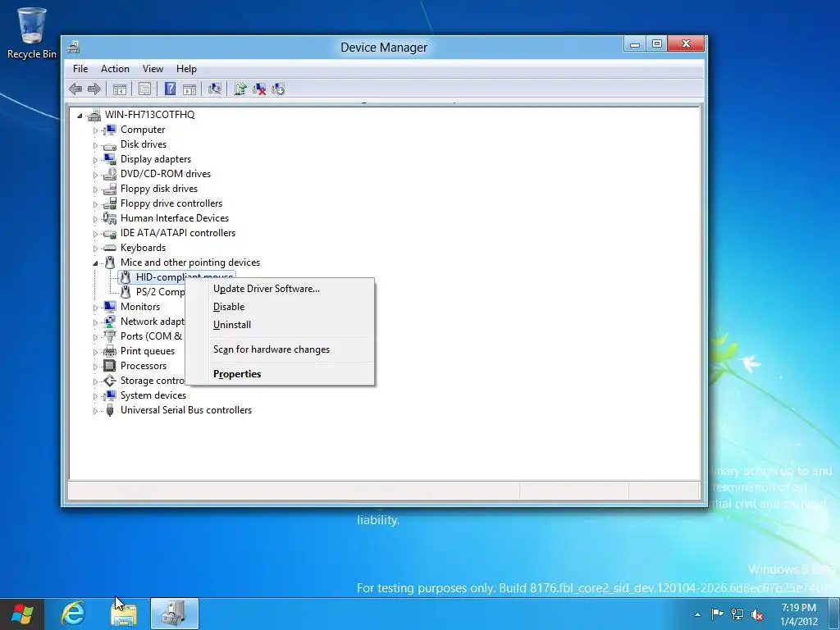Screen dimensions: 840x630
Task: Choose Uninstall from the context menu
Action: (x=280, y=325)
